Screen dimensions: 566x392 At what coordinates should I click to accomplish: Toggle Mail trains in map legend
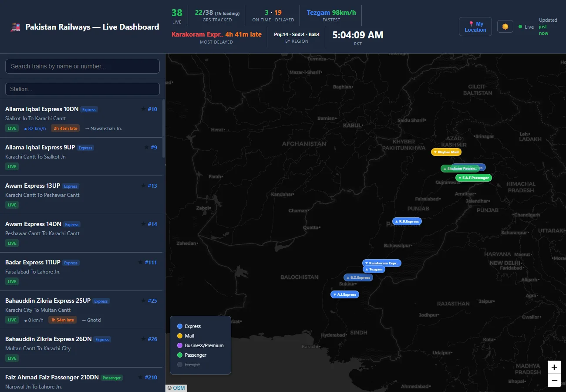coord(185,336)
